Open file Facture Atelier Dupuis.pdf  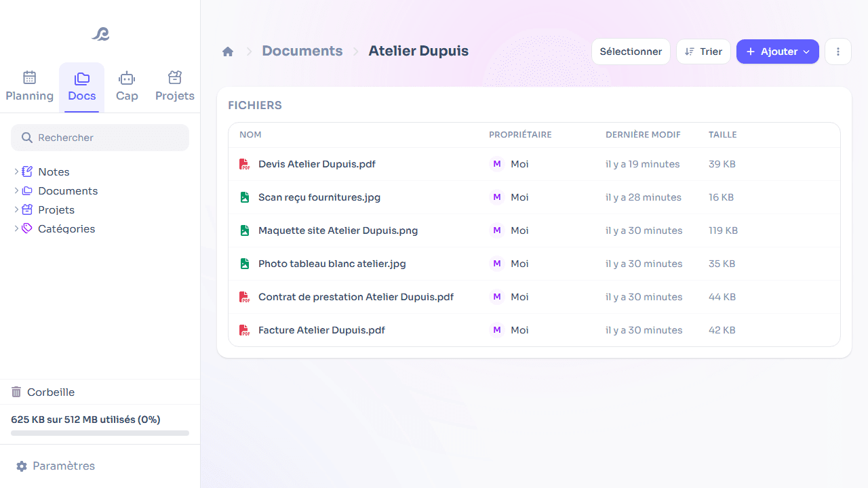321,330
